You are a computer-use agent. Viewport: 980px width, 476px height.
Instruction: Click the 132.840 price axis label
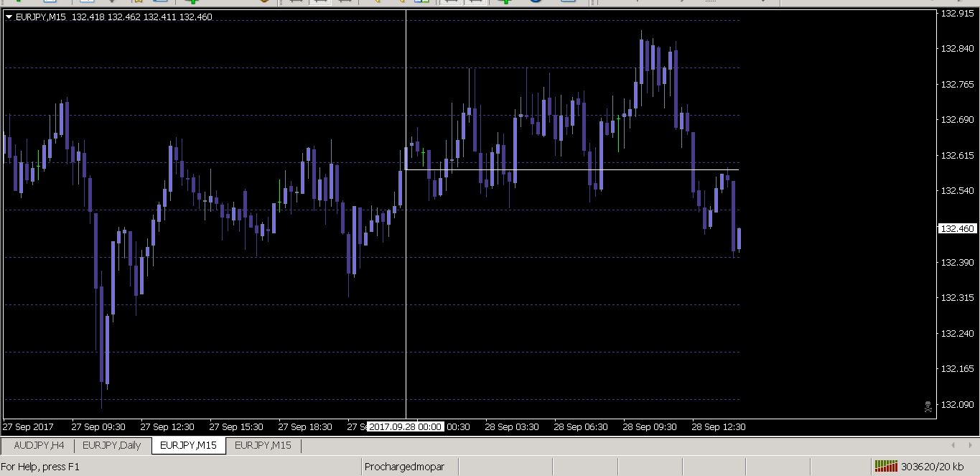[x=957, y=49]
